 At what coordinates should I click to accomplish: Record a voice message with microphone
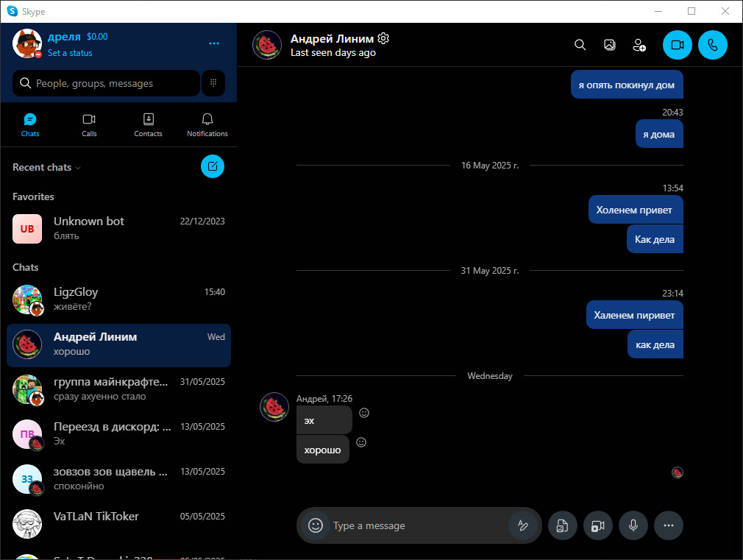pos(633,525)
